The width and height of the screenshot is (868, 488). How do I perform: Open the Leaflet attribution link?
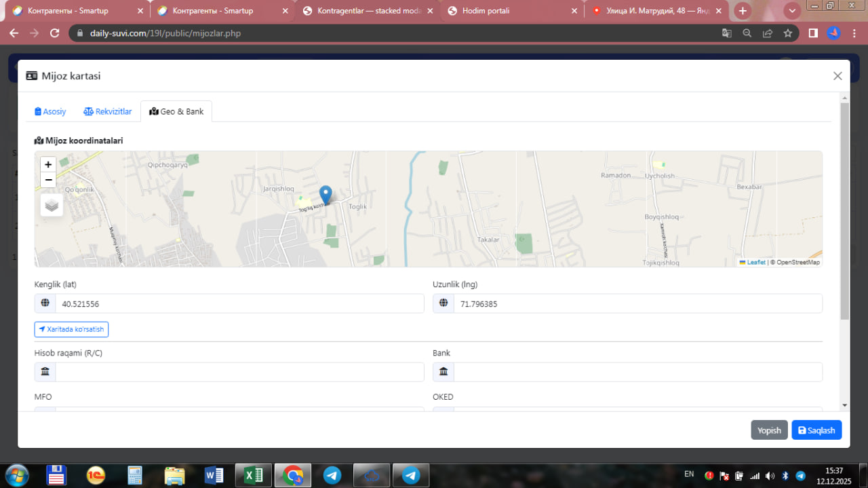755,262
